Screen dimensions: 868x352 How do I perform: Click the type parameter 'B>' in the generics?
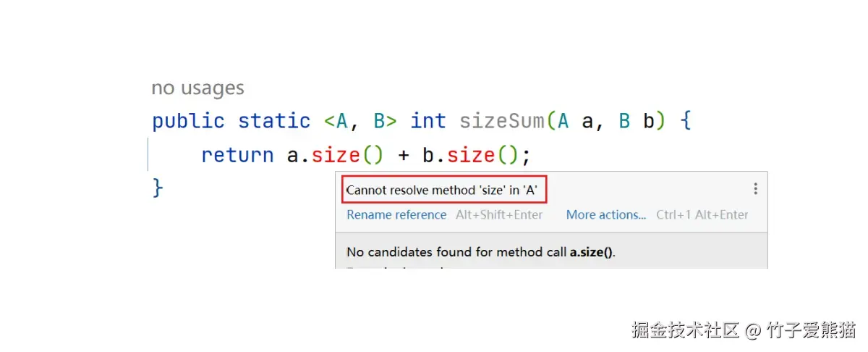pyautogui.click(x=385, y=121)
